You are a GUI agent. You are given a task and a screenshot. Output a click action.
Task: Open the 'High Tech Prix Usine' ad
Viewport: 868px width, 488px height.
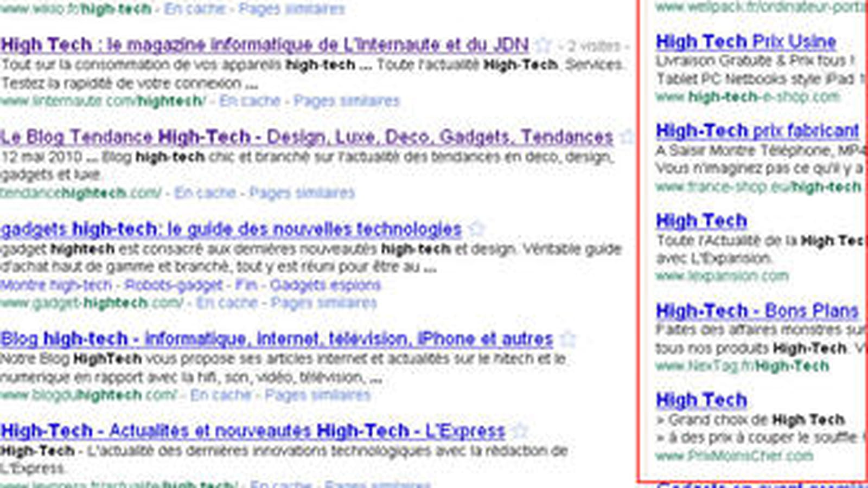tap(746, 42)
